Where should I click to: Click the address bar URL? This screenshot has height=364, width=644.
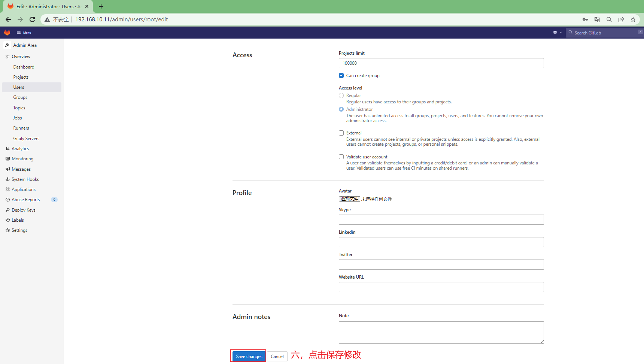point(121,19)
